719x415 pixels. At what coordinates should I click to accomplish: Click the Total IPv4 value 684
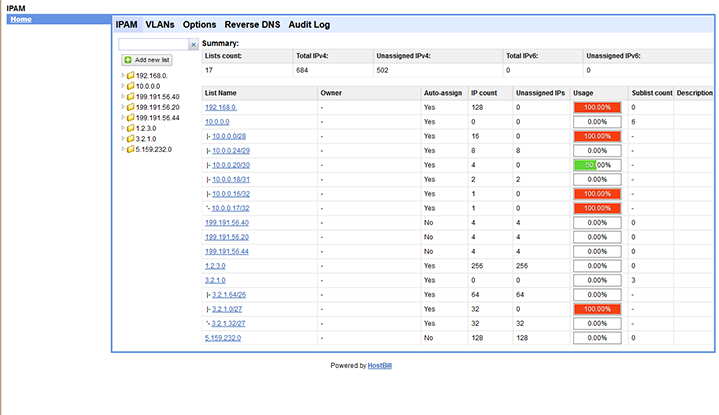[x=302, y=70]
